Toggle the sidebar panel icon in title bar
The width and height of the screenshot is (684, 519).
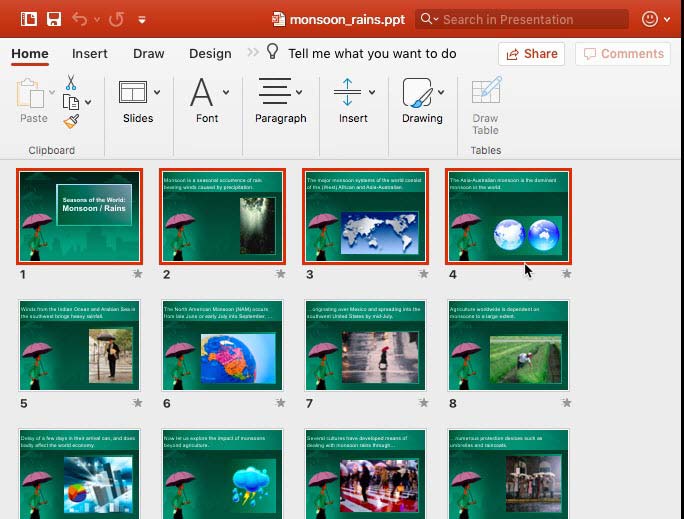click(29, 19)
